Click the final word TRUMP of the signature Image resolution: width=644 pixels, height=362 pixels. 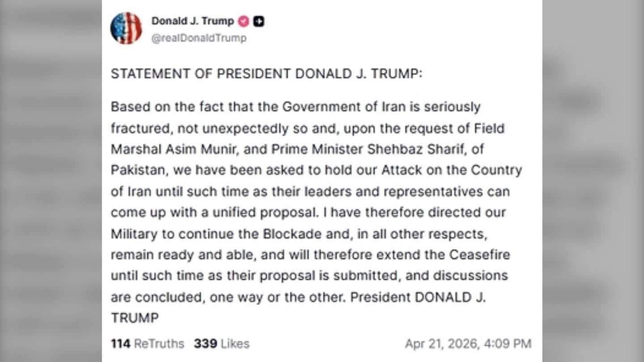click(x=135, y=318)
